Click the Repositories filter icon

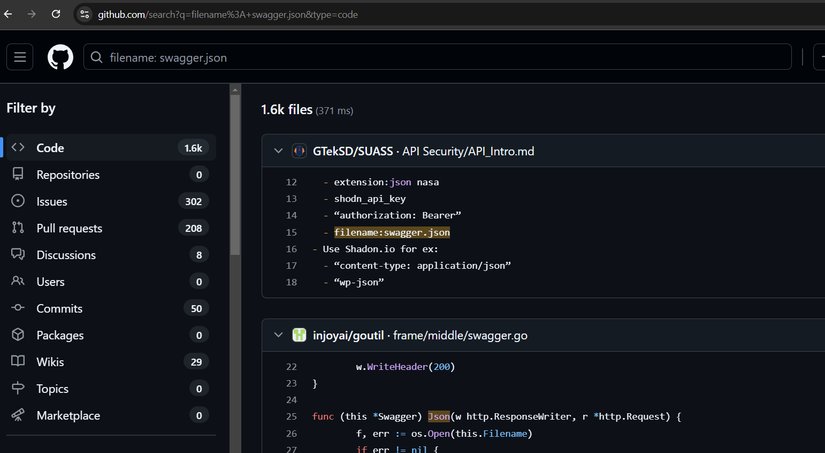click(x=18, y=174)
